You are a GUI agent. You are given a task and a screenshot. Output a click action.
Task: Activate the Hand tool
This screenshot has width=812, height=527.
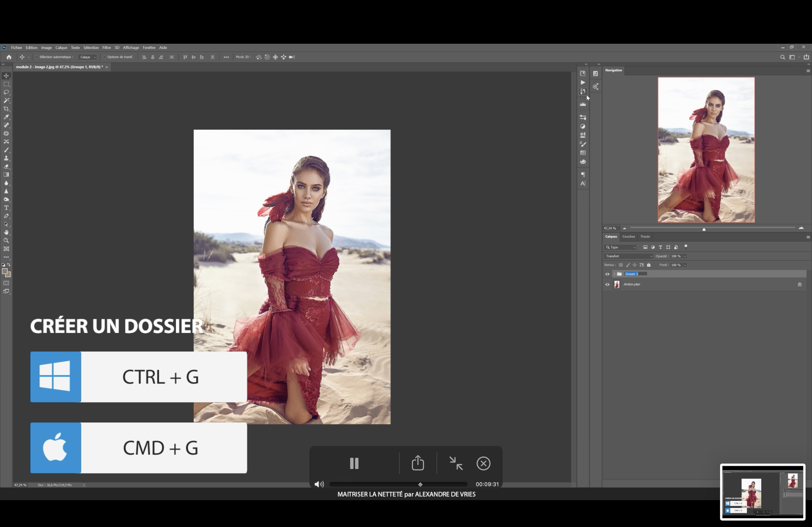[x=6, y=232]
